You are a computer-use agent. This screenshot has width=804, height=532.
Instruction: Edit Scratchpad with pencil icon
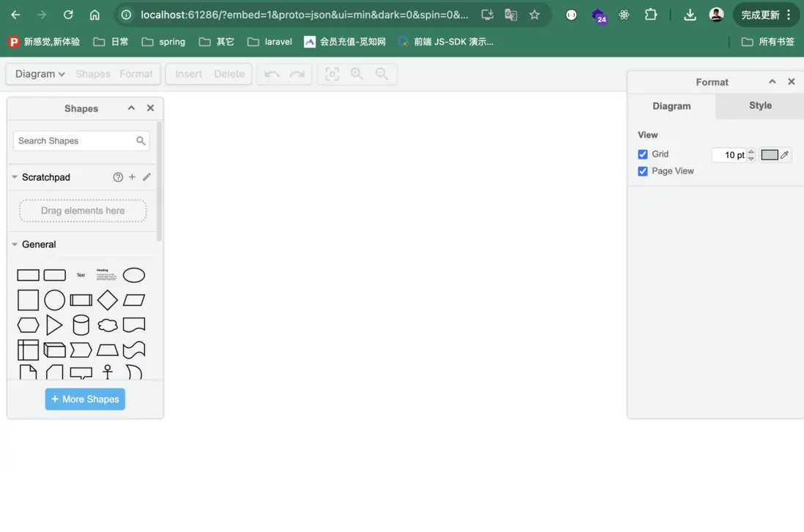(x=146, y=177)
